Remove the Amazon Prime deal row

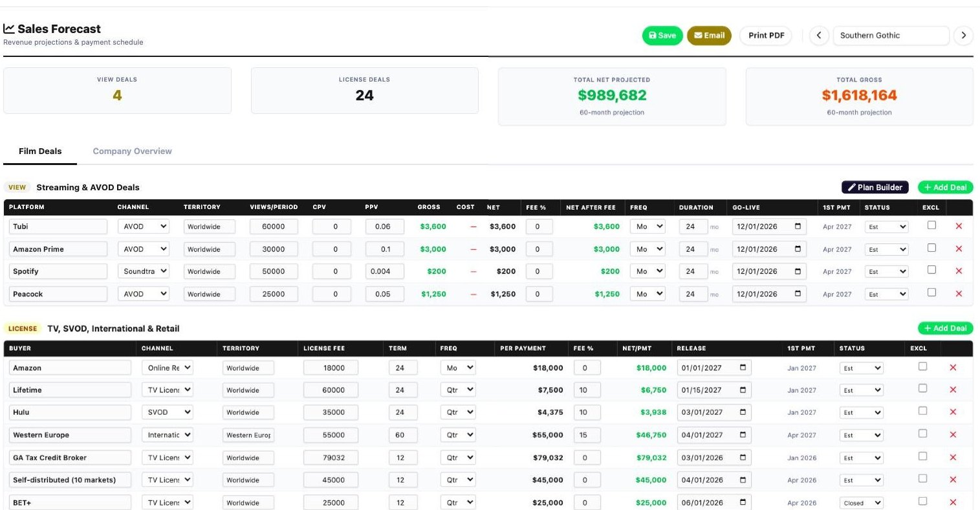[x=959, y=249]
